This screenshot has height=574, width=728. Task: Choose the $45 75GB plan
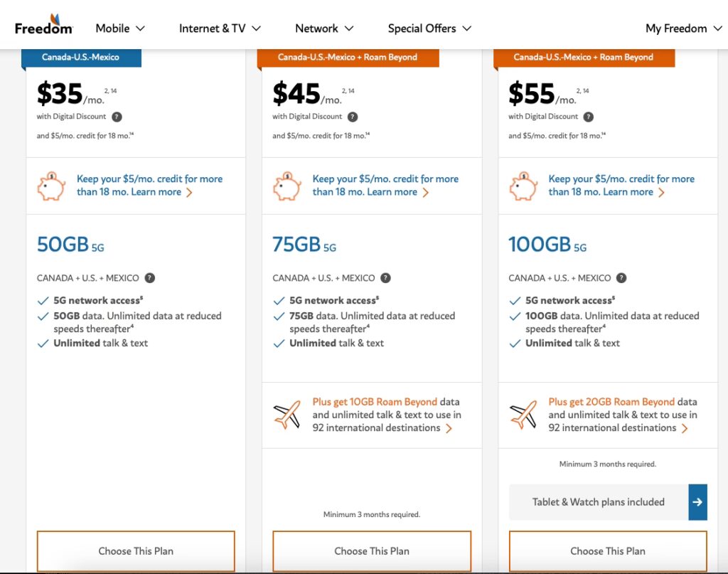click(372, 551)
